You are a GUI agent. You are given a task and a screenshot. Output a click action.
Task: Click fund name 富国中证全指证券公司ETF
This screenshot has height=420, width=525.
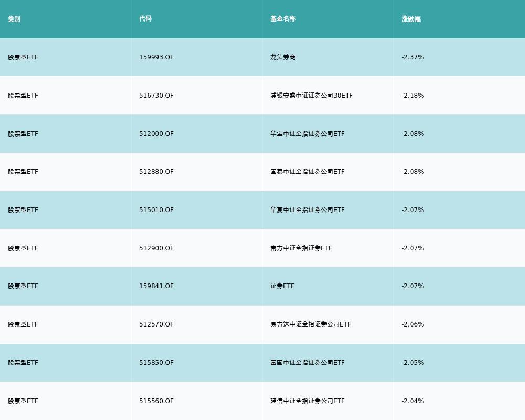coord(307,363)
